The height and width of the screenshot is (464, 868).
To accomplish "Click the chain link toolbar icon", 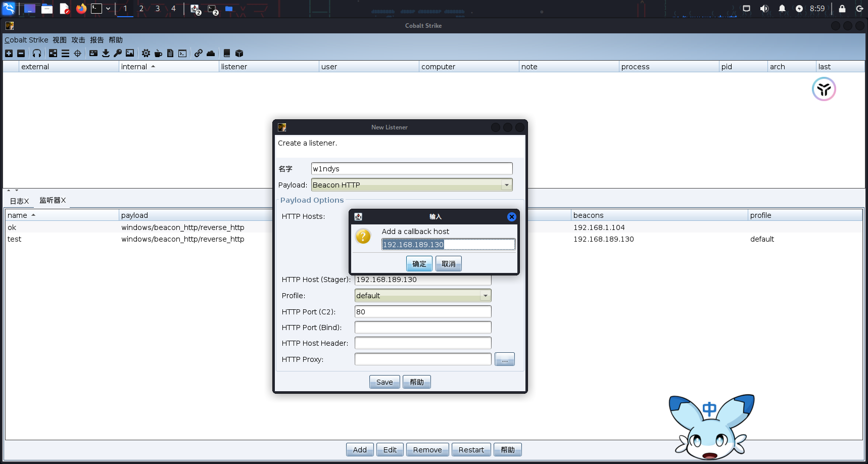I will coord(199,53).
